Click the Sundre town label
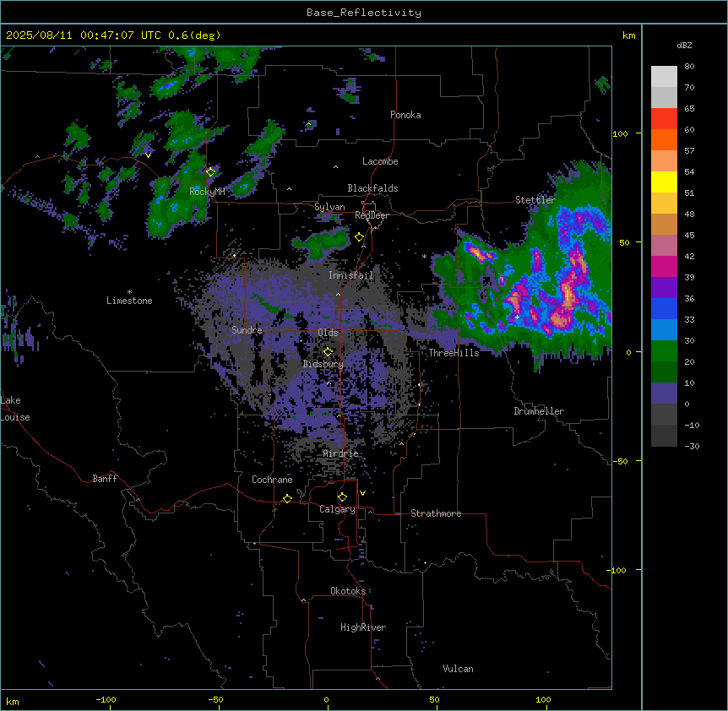The width and height of the screenshot is (728, 711). [247, 330]
